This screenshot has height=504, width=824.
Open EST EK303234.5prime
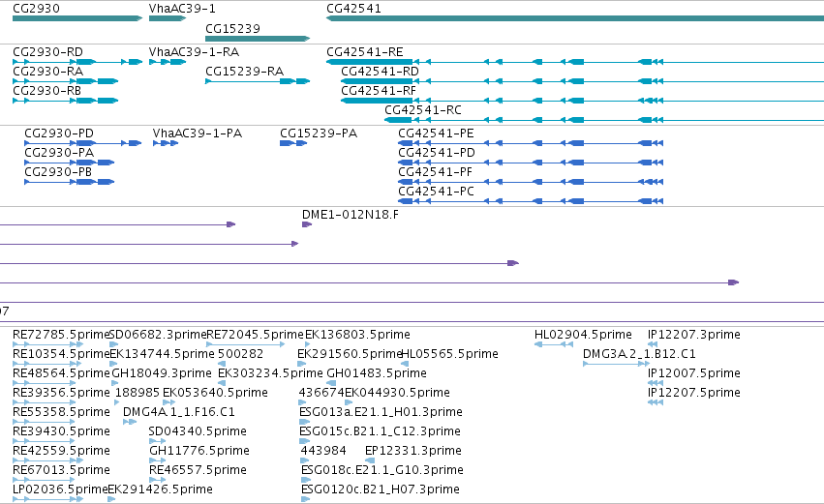pos(222,383)
